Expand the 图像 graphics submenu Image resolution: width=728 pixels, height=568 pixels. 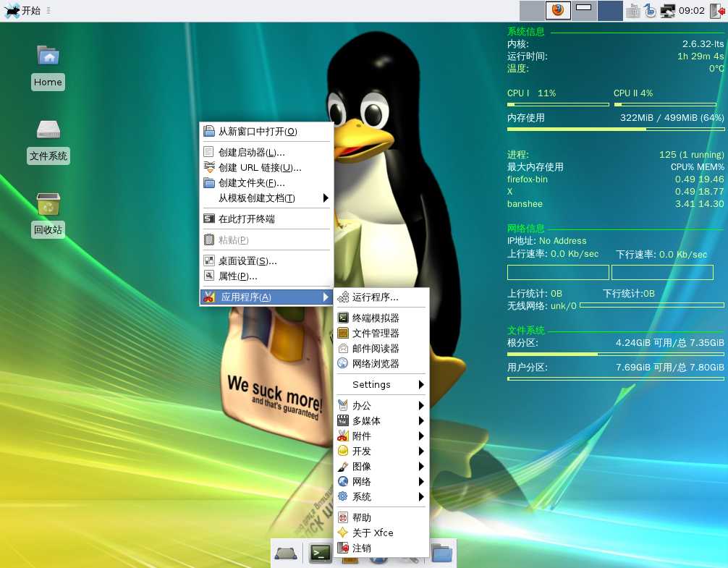pyautogui.click(x=381, y=467)
